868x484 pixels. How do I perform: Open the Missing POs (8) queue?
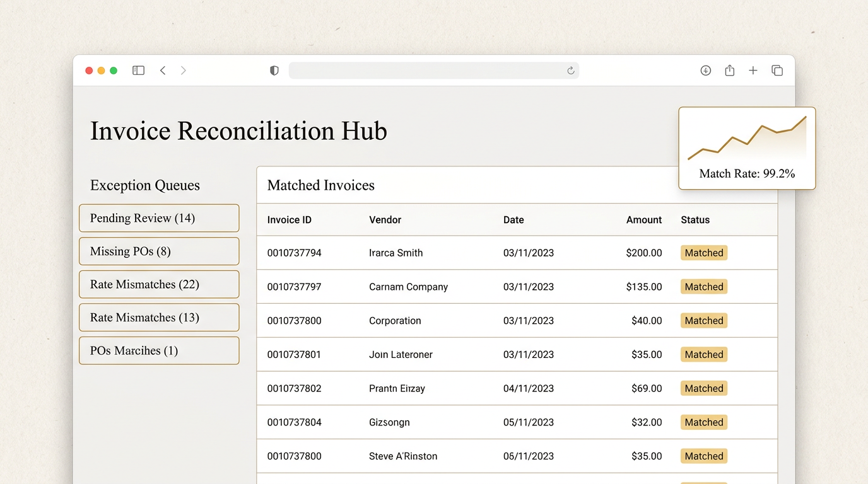tap(159, 251)
